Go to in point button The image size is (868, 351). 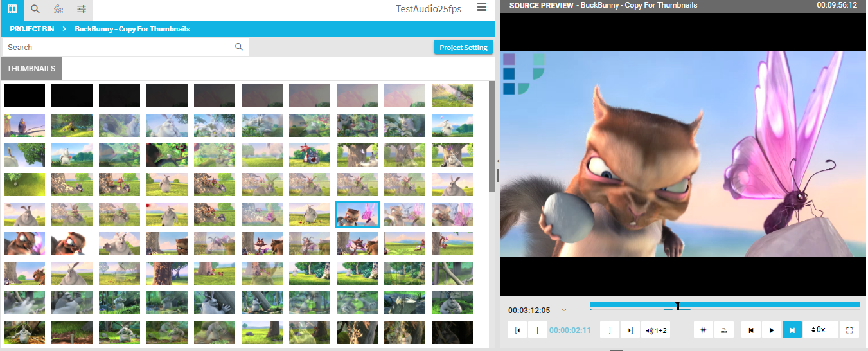pos(517,330)
